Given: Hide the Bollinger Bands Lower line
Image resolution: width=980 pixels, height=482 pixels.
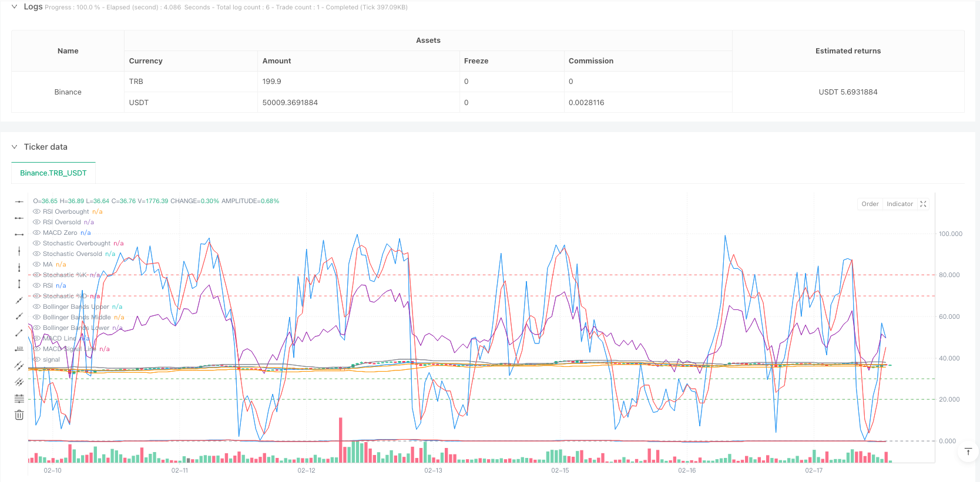Looking at the screenshot, I should click(x=36, y=328).
